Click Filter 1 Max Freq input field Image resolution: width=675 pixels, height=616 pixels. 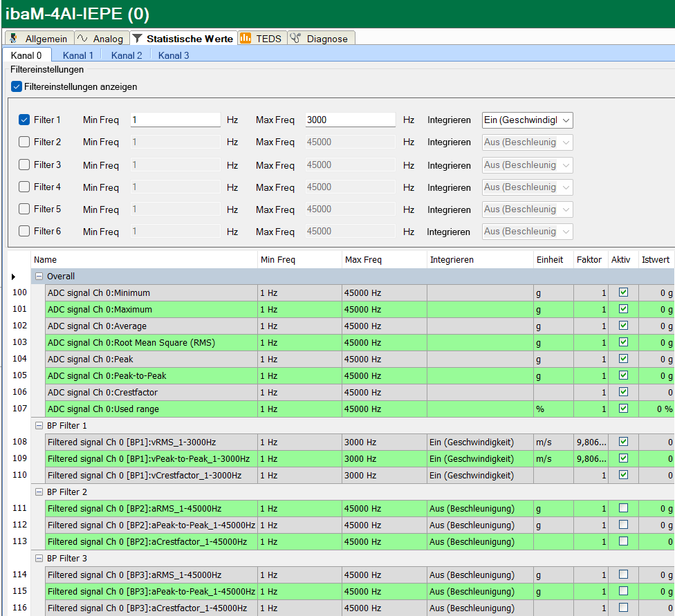coord(350,120)
